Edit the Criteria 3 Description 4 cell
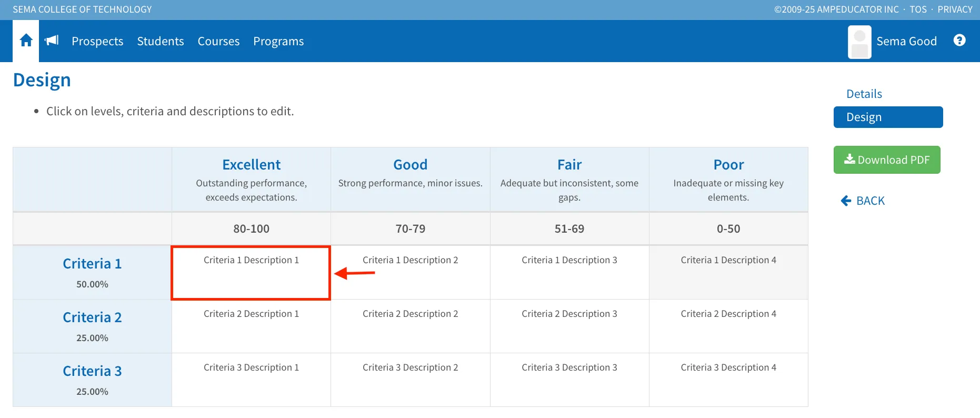 (728, 380)
